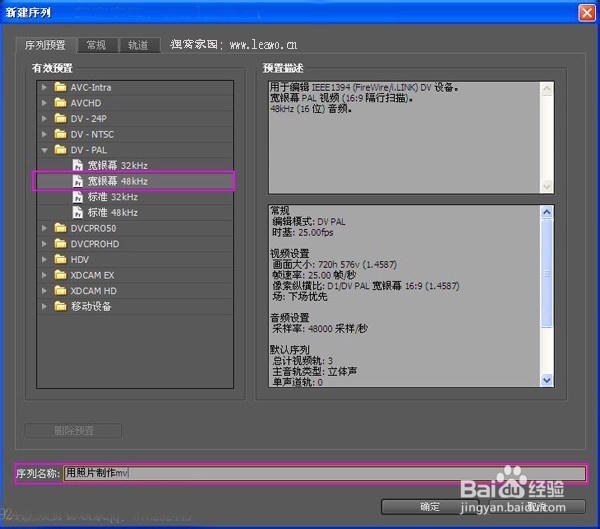
Task: Switch to the 轨道 tab
Action: coord(138,45)
